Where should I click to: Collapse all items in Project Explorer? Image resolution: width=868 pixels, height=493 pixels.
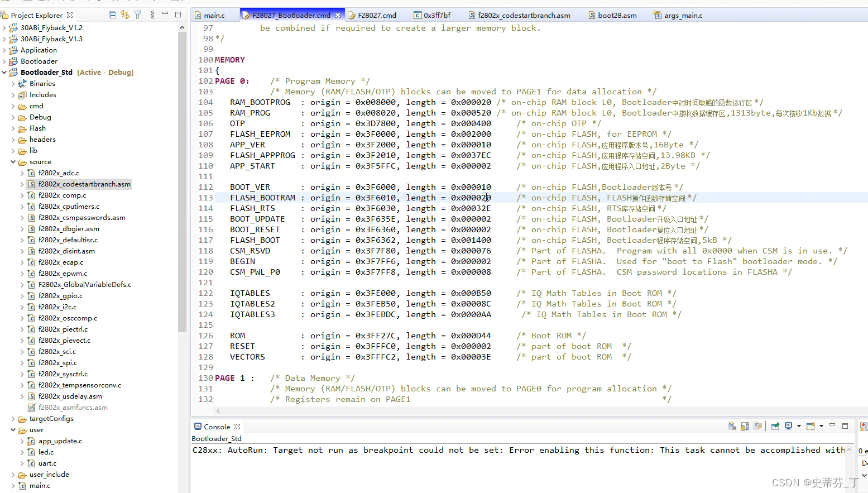[113, 15]
